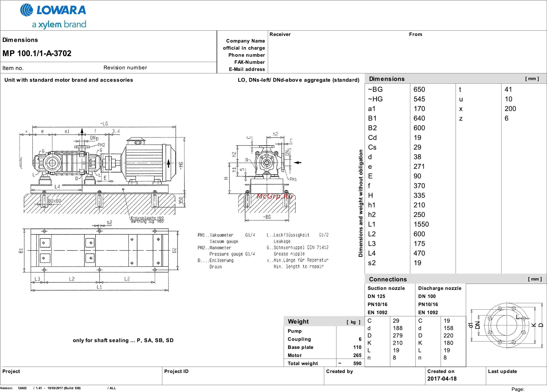Click the Item no. field label
The width and height of the screenshot is (547, 392).
coord(13,68)
